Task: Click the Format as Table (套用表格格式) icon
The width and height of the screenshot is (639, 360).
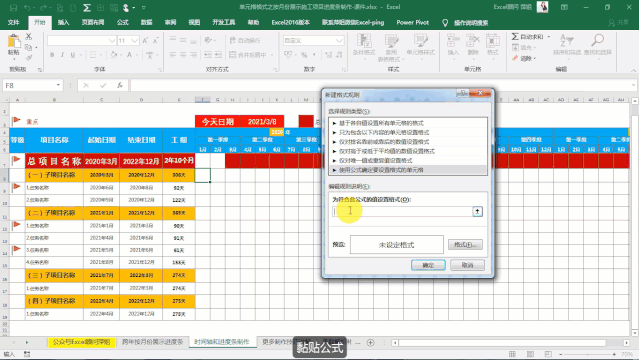Action: [x=391, y=42]
